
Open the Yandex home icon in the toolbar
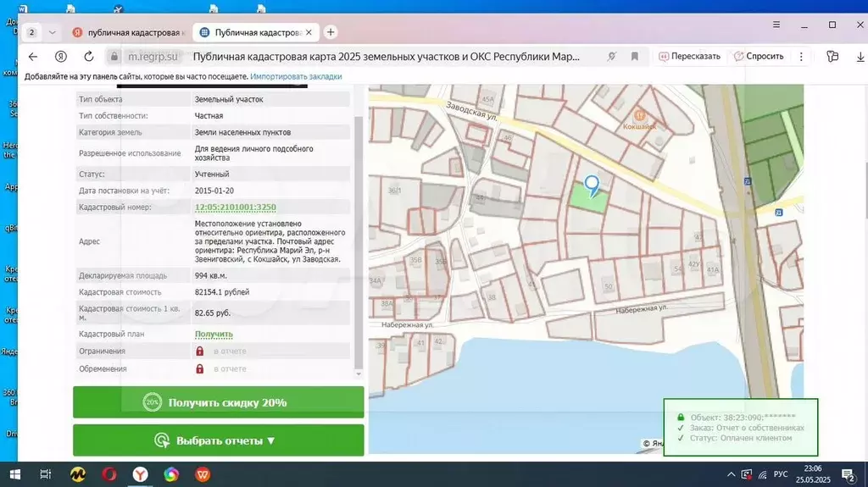(x=61, y=57)
